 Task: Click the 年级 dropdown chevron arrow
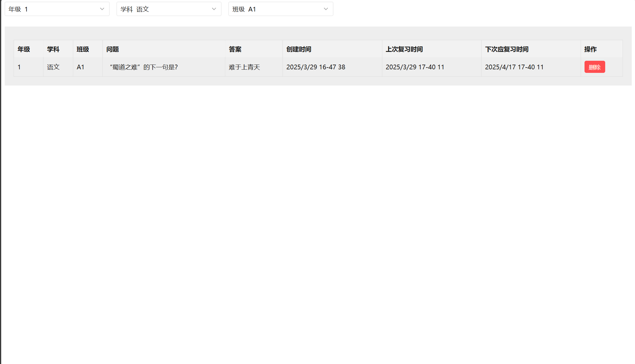coord(102,9)
